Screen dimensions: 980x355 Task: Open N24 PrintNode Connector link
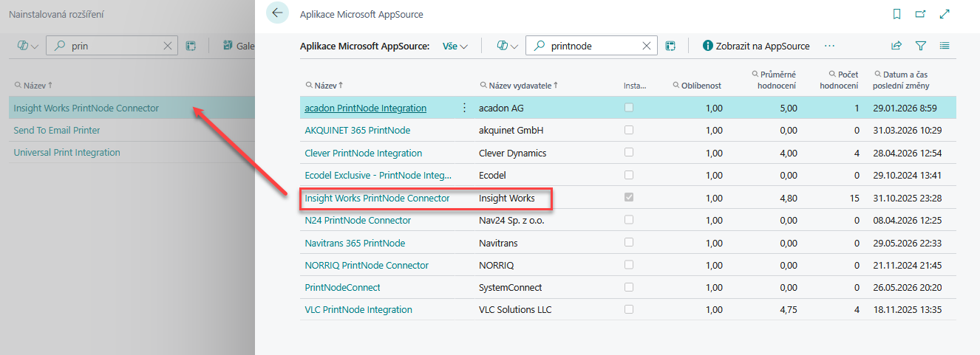pyautogui.click(x=358, y=220)
